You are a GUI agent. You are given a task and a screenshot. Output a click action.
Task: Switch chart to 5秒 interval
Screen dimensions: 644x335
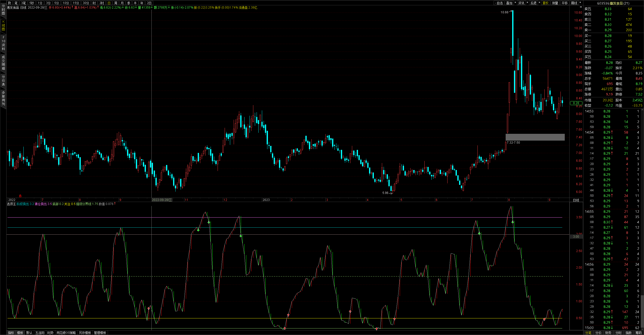pyautogui.click(x=32, y=3)
